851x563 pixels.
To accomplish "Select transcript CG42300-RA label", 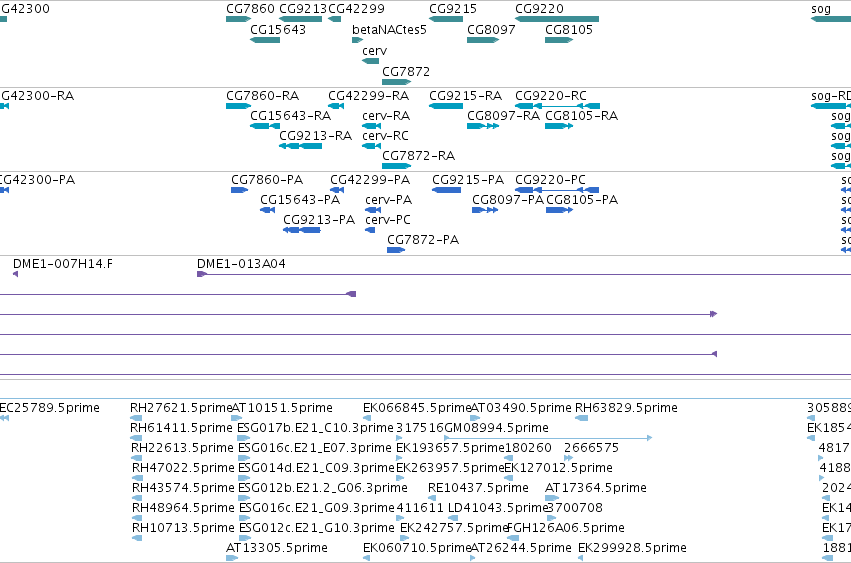I will tap(37, 96).
